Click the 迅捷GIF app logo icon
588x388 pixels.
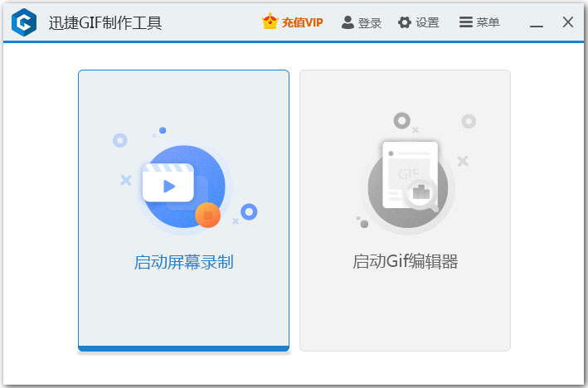[x=24, y=22]
